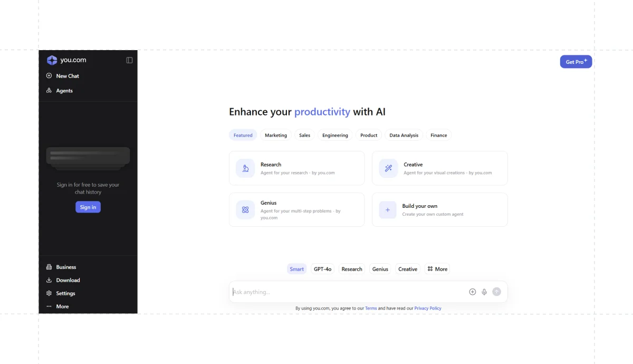Open Agents in the sidebar
The width and height of the screenshot is (633, 364).
[x=64, y=91]
